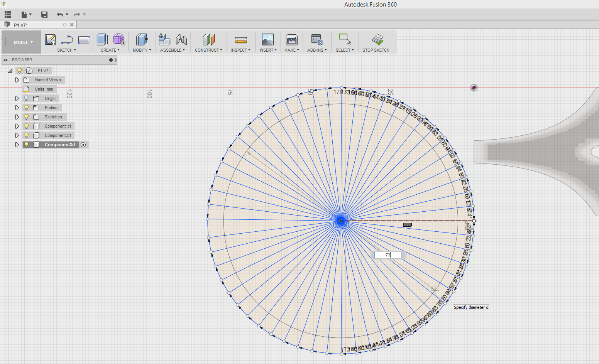Viewport: 599px width, 364px height.
Task: Click the Insert image icon
Action: 268,40
